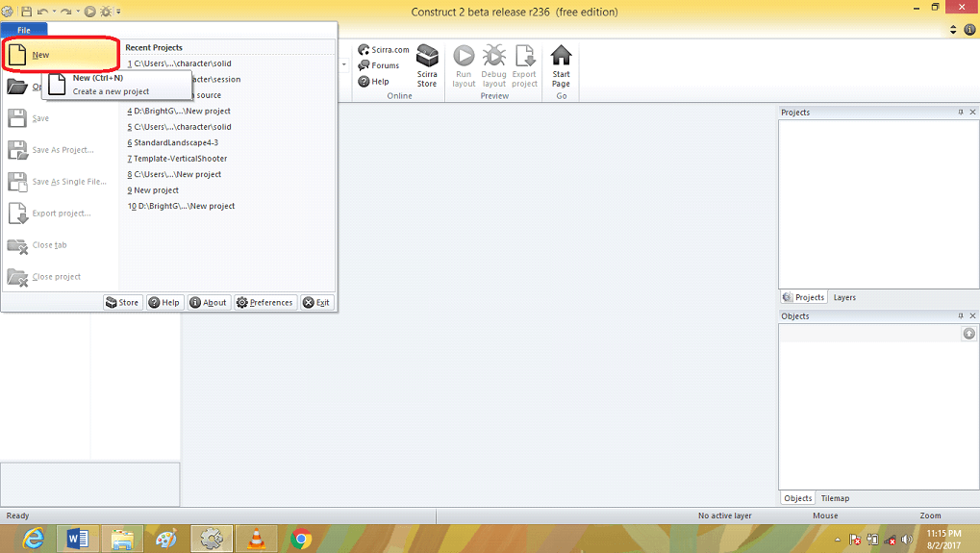Switch to the Projects bottom tab
This screenshot has width=980, height=553.
click(x=804, y=297)
